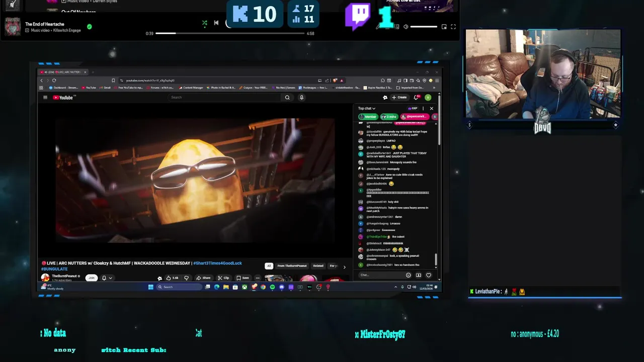Open the Gmail bookmark
644x362 pixels.
tap(106, 87)
